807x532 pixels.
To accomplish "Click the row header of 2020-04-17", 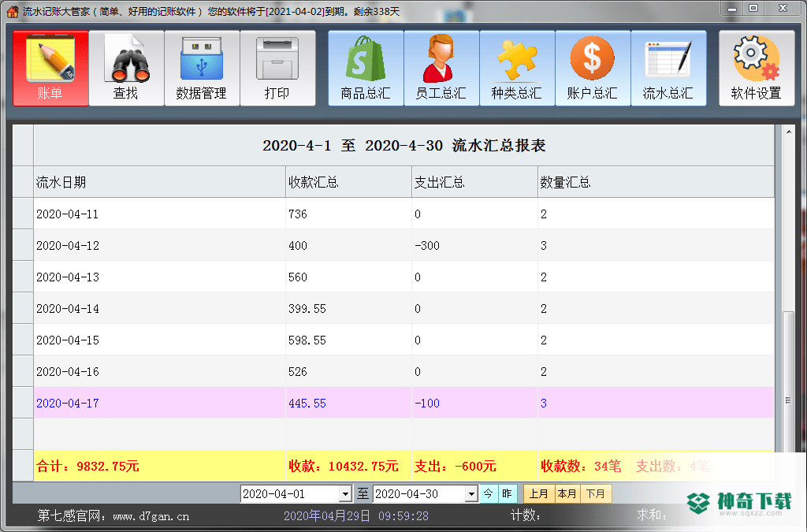I will (x=23, y=403).
